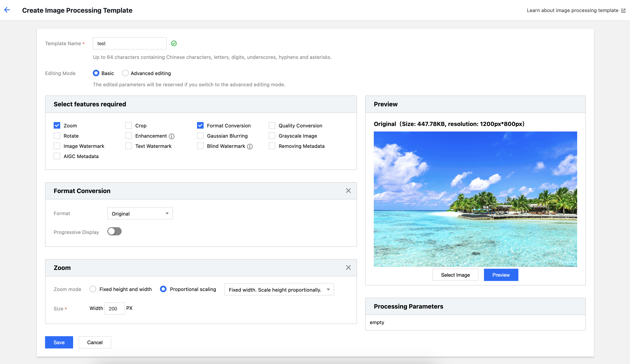Choose Fixed height and width zoom mode
This screenshot has height=364, width=630.
pos(93,289)
